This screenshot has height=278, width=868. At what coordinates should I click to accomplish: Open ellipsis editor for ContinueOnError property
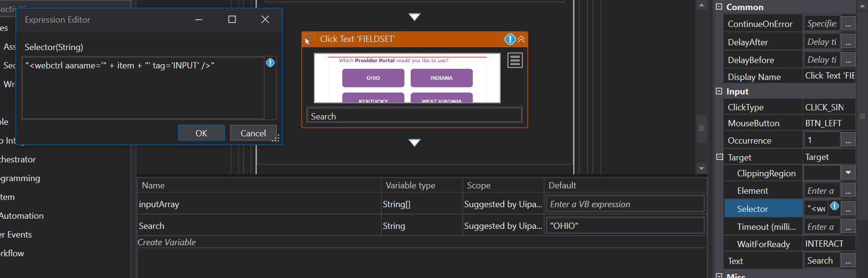(x=848, y=24)
